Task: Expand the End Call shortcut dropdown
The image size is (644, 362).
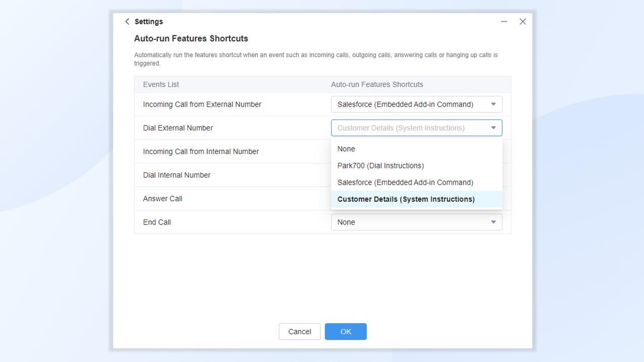Action: [409, 222]
